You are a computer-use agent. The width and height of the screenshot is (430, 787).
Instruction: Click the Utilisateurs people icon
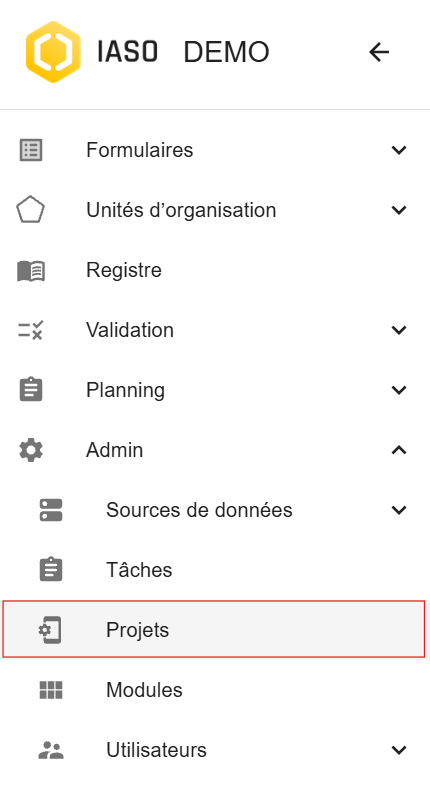point(51,750)
